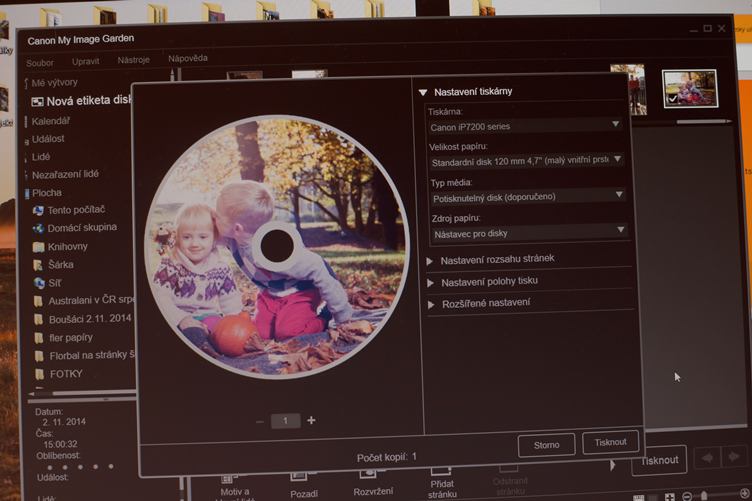
Task: Click the fifth Oblíbenost rating dot
Action: 111,466
